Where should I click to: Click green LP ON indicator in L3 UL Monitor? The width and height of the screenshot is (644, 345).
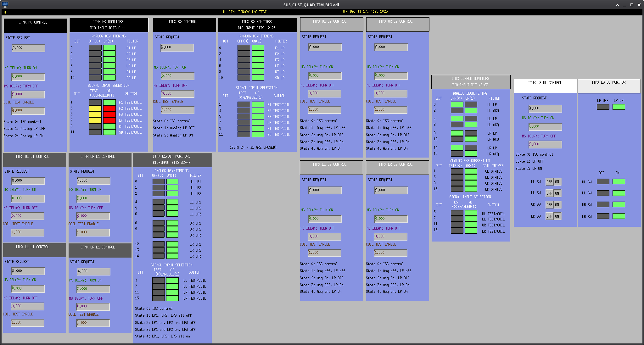619,107
